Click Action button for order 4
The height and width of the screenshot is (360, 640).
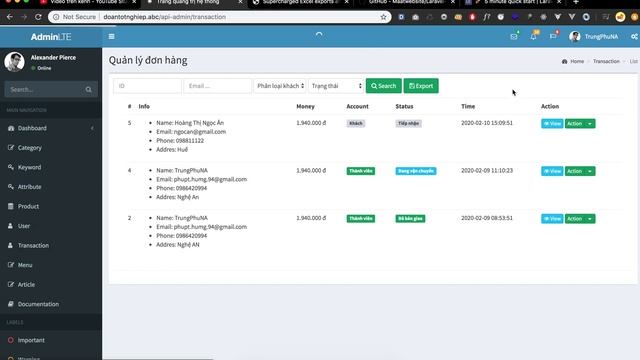pyautogui.click(x=575, y=171)
